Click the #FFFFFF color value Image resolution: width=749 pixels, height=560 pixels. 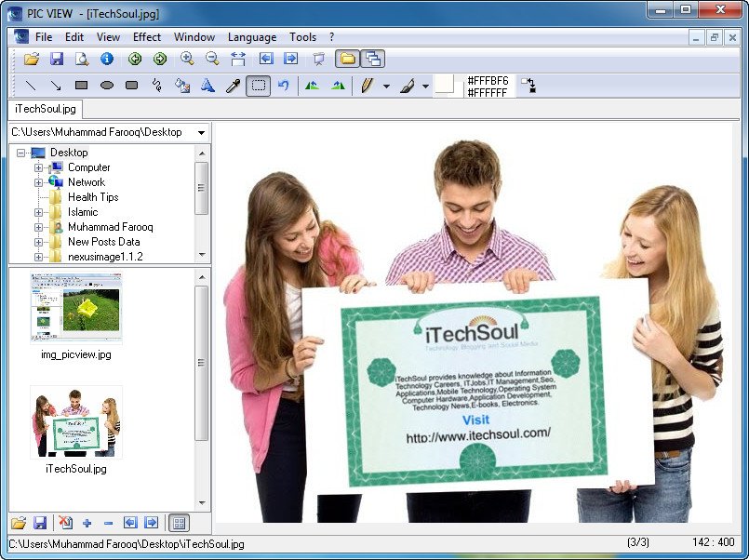coord(488,92)
